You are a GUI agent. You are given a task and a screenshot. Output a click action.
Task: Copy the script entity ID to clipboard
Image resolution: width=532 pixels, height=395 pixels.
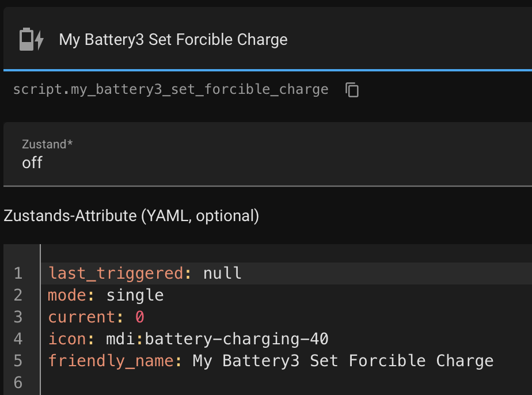(x=352, y=90)
